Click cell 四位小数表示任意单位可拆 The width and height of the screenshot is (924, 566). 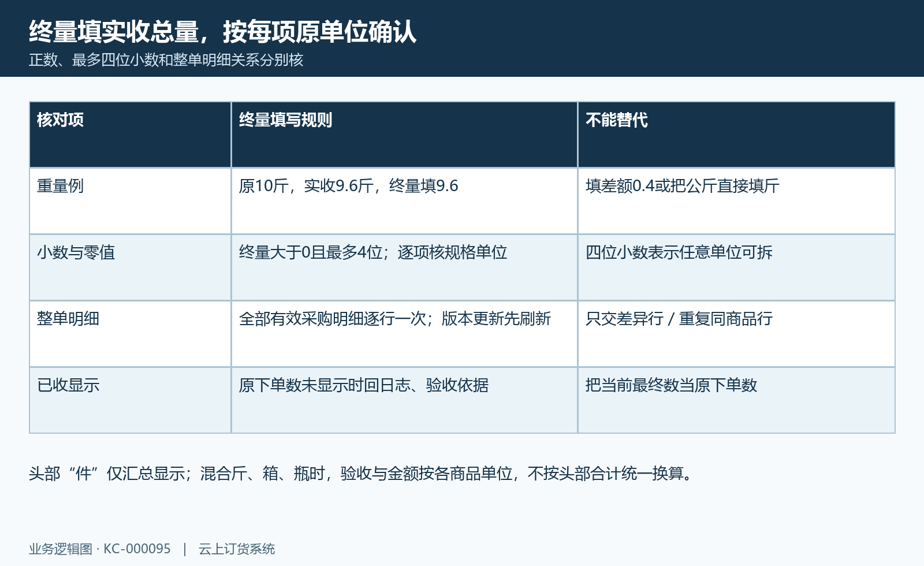click(x=736, y=267)
